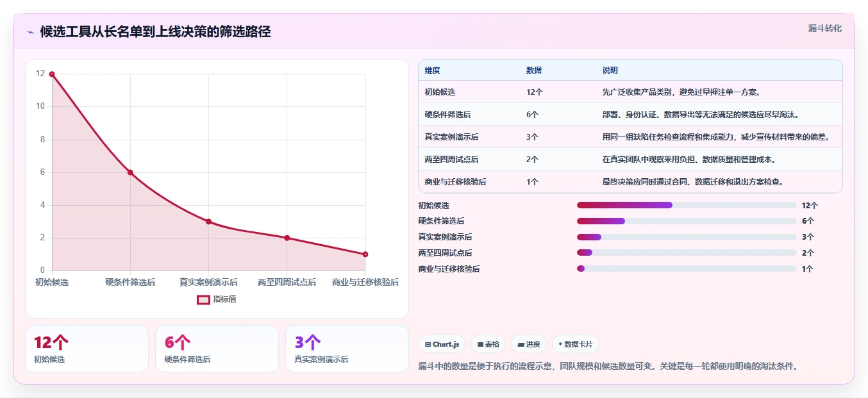The image size is (868, 398).
Task: Click the chart point for 初始候选
Action: point(52,74)
